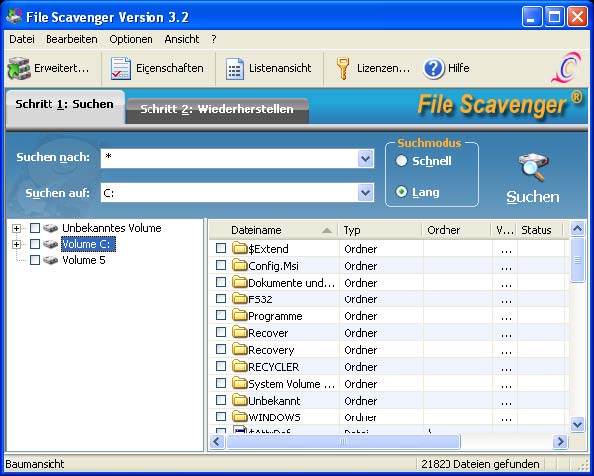The height and width of the screenshot is (476, 594).
Task: Expand the Unbekanntes Volume tree node
Action: tap(16, 228)
